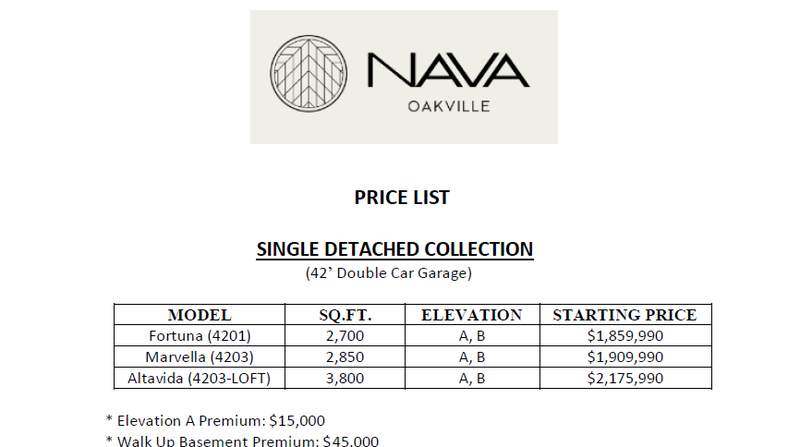Screen dimensions: 800x447
Task: Click the PRICE LIST heading
Action: point(402,197)
